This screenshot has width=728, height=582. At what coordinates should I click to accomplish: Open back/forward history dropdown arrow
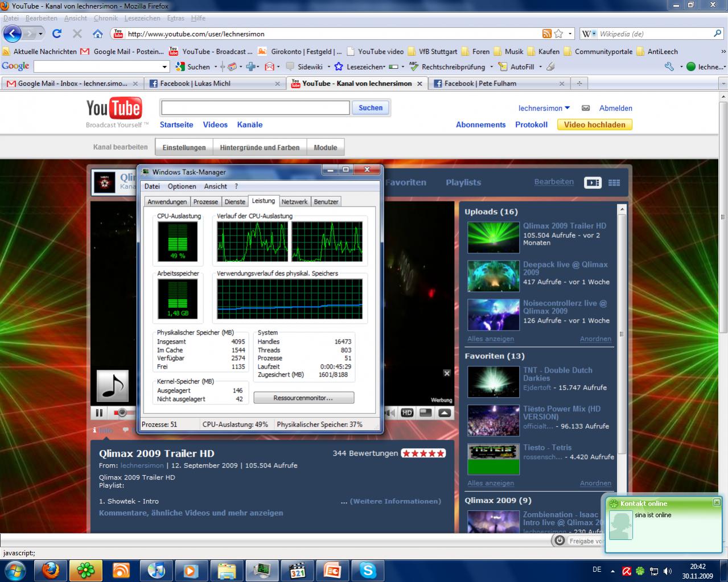(40, 34)
